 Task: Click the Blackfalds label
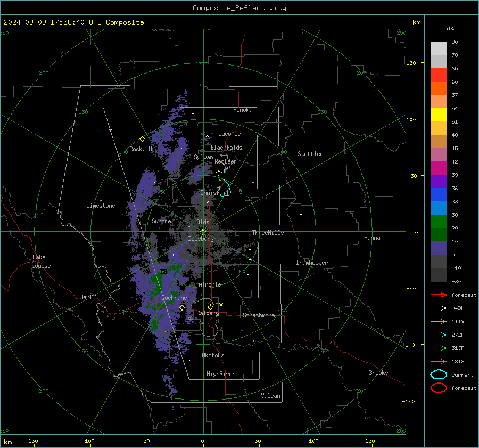click(x=226, y=148)
